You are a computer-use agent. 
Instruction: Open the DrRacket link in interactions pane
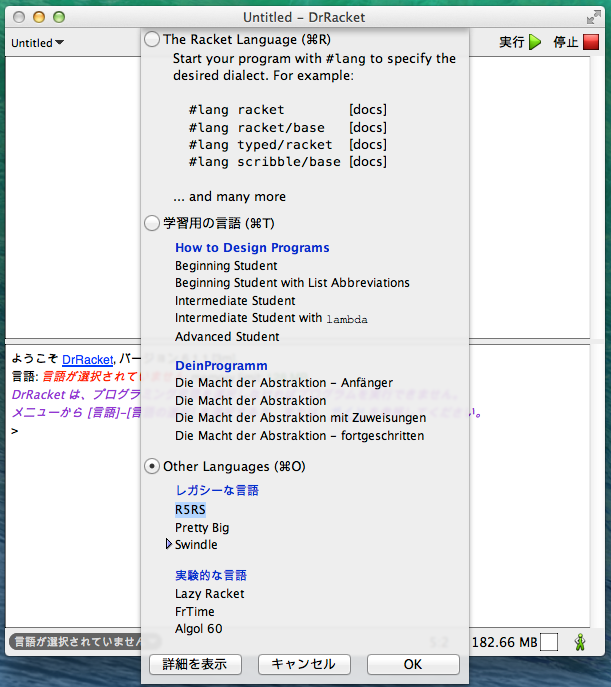88,359
